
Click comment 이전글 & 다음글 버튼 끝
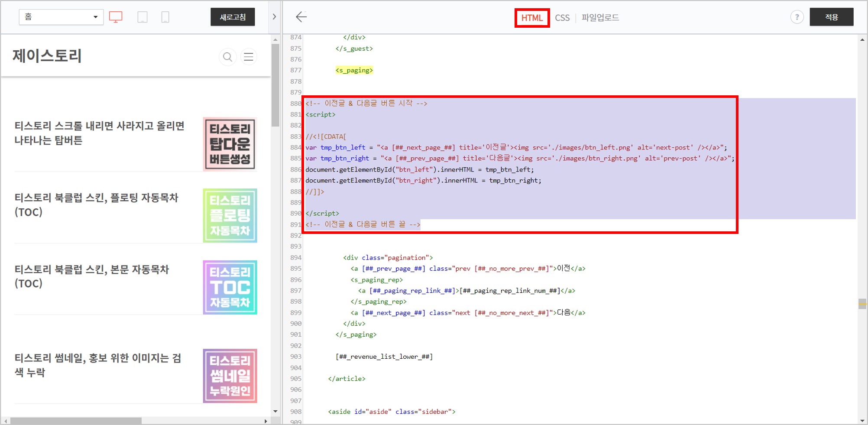363,224
